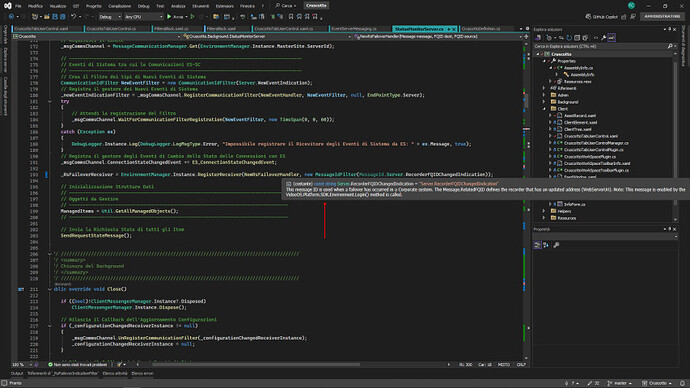The height and width of the screenshot is (388, 690).
Task: Click the Proprietà panel alphabetical sort icon
Action: click(546, 245)
